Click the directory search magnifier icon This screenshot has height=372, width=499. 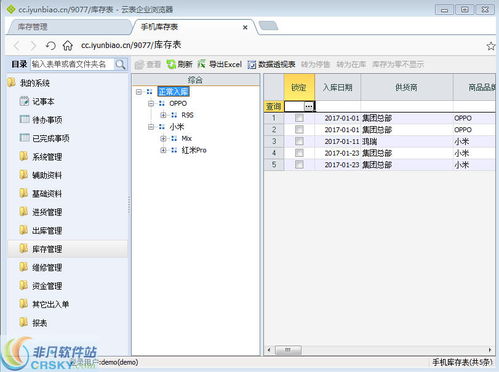tap(120, 64)
